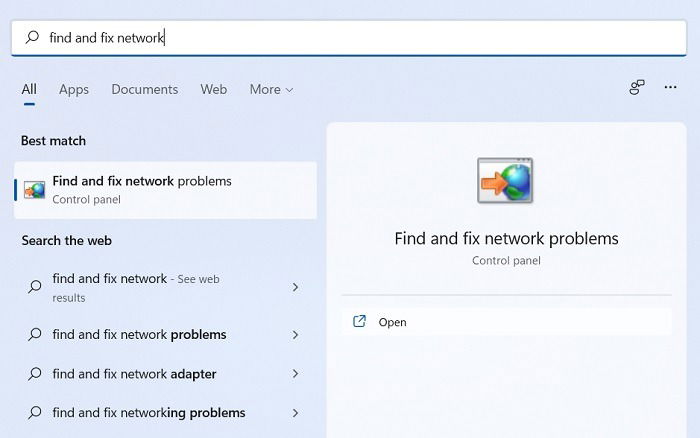The width and height of the screenshot is (700, 438).
Task: Click magnifier icon beside 'networking problems' suggestion
Action: tap(35, 412)
